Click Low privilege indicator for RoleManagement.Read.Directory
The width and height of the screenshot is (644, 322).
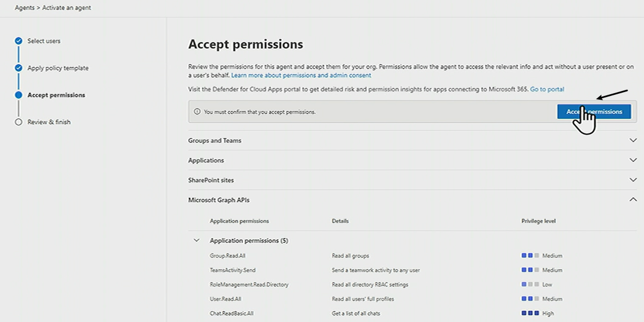click(537, 284)
